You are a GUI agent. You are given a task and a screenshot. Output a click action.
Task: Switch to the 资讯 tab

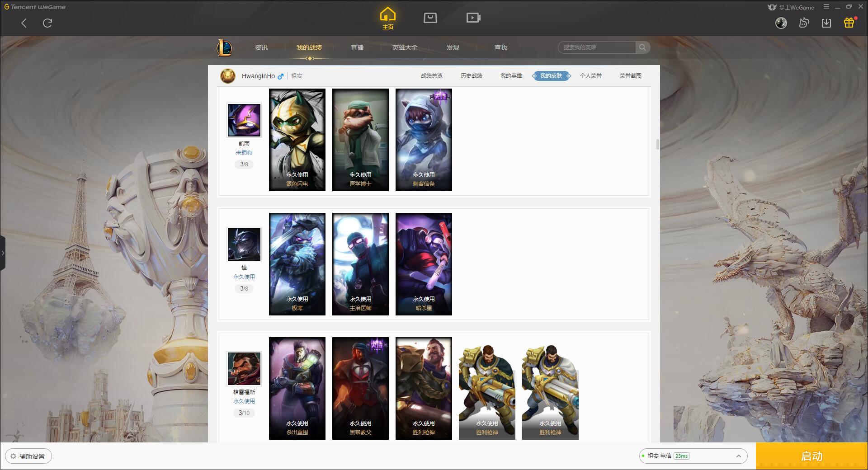261,47
